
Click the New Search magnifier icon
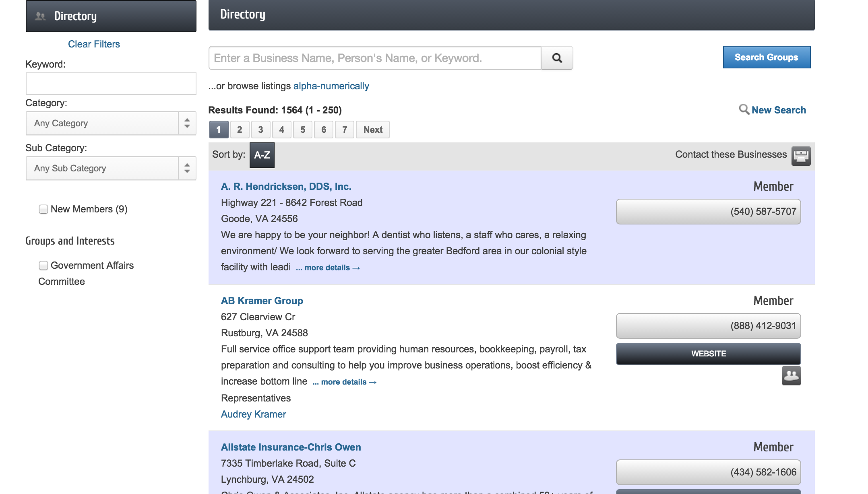pyautogui.click(x=744, y=109)
